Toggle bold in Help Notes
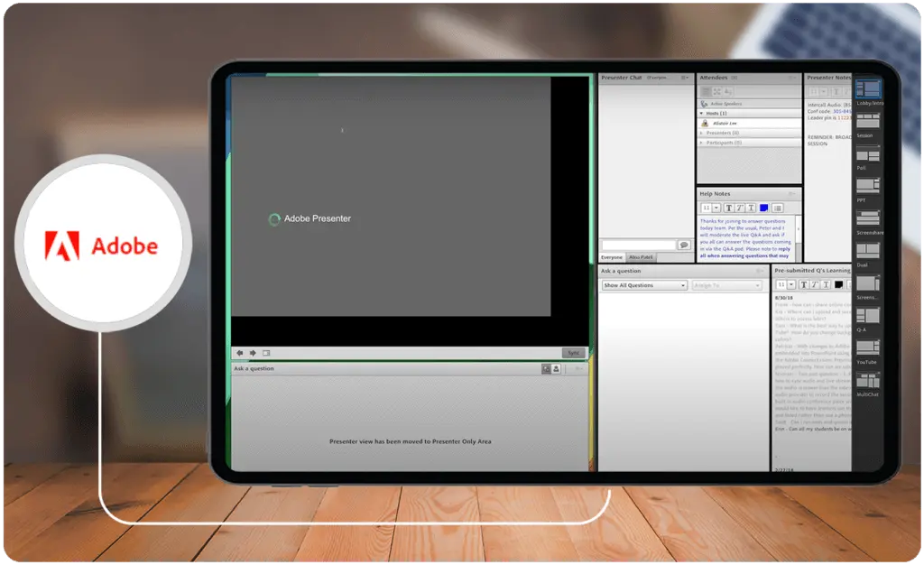Viewport: 924px width, 565px height. [729, 208]
